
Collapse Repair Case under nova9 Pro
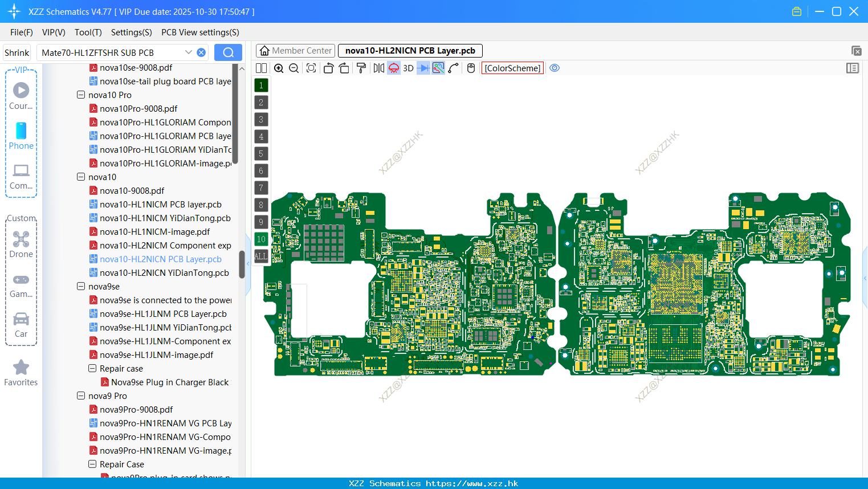pyautogui.click(x=92, y=464)
